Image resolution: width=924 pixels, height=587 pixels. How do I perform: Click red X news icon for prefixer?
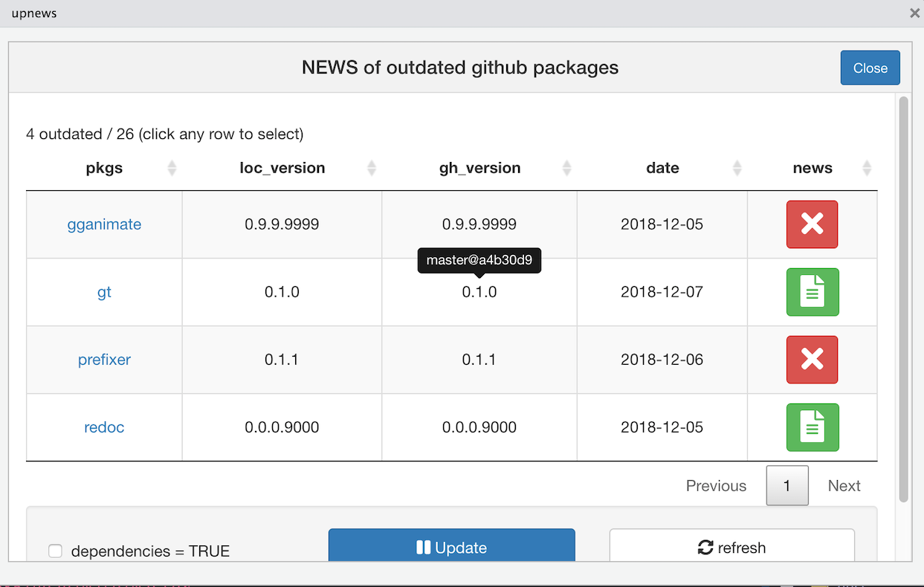coord(812,360)
